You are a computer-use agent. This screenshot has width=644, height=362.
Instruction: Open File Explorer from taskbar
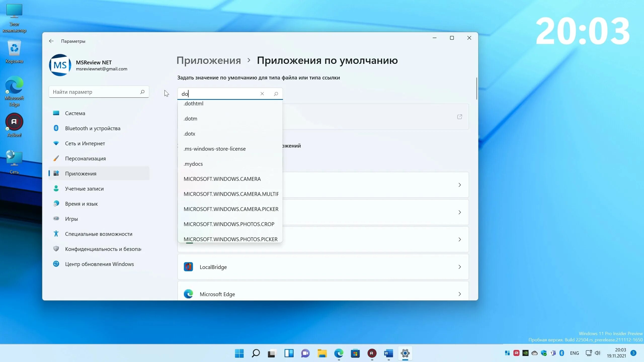click(322, 353)
